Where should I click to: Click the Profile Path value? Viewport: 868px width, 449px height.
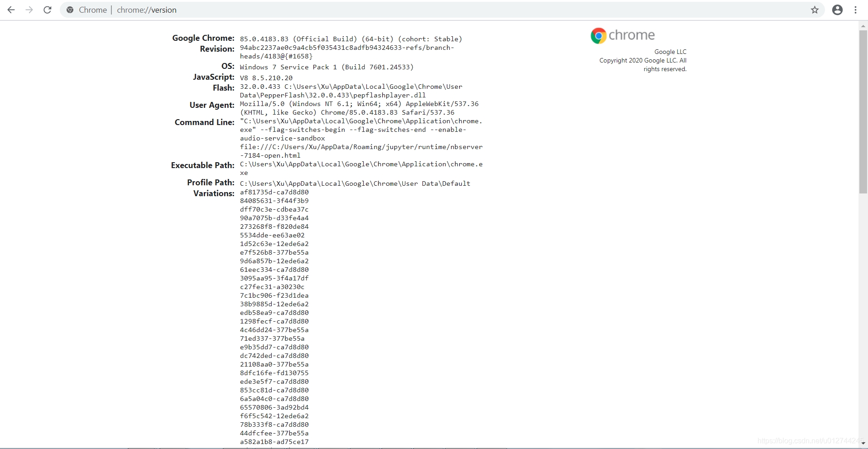pyautogui.click(x=355, y=183)
